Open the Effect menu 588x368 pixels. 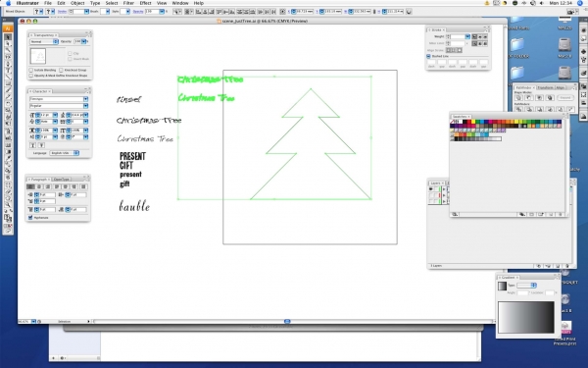145,3
